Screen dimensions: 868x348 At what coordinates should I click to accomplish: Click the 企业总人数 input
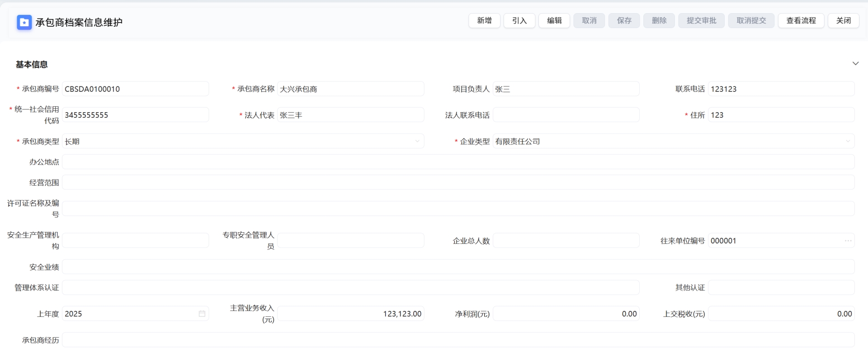tap(566, 241)
